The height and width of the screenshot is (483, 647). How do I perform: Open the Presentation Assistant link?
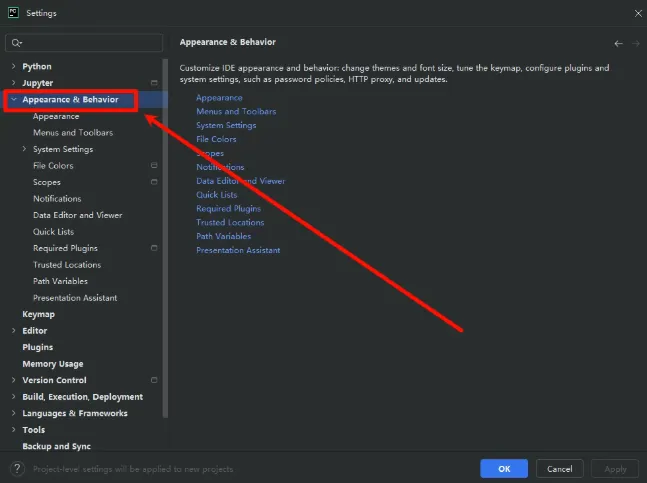(x=238, y=250)
